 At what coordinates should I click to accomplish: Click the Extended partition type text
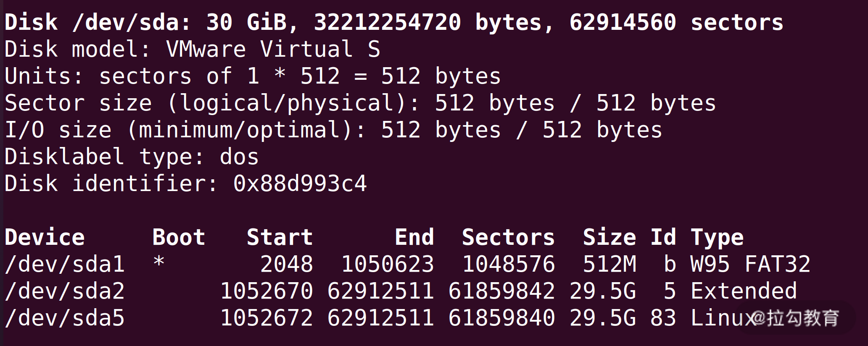[x=744, y=291]
